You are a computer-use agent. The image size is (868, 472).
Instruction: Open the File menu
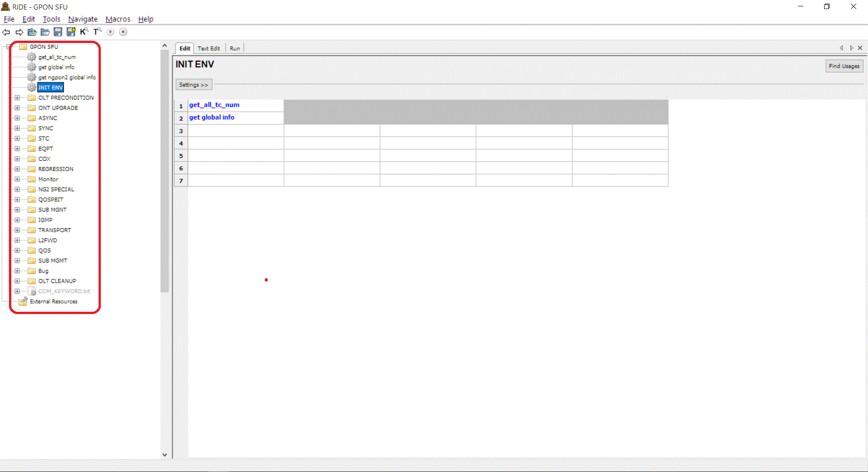pos(9,19)
